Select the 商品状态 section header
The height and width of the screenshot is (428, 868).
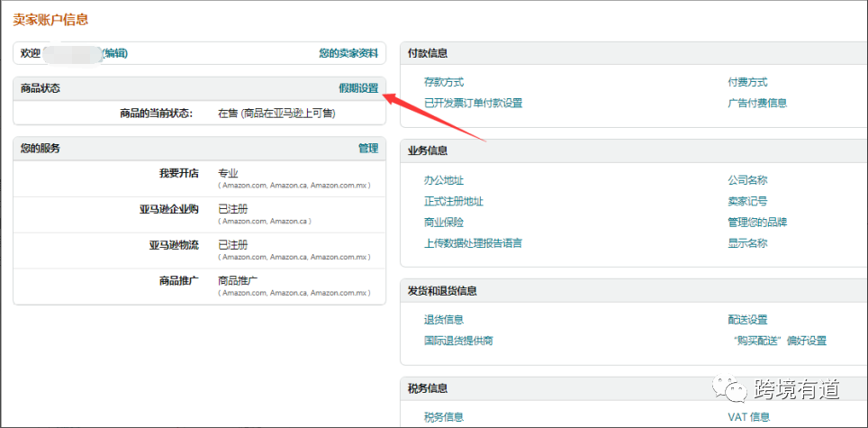point(41,88)
